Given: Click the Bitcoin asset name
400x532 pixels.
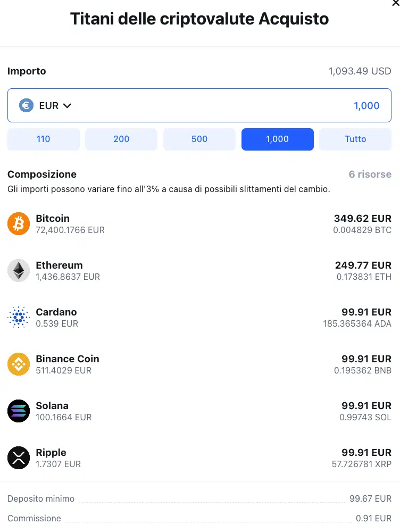Looking at the screenshot, I should (x=53, y=218).
